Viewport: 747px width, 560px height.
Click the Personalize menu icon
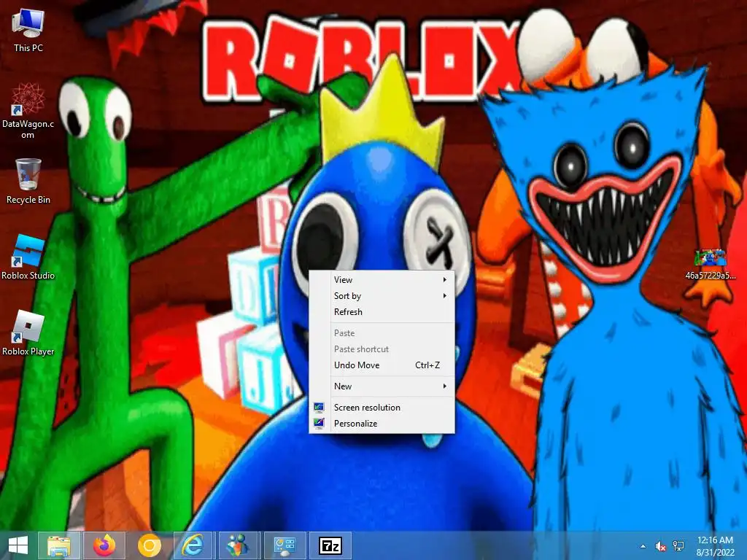(319, 423)
